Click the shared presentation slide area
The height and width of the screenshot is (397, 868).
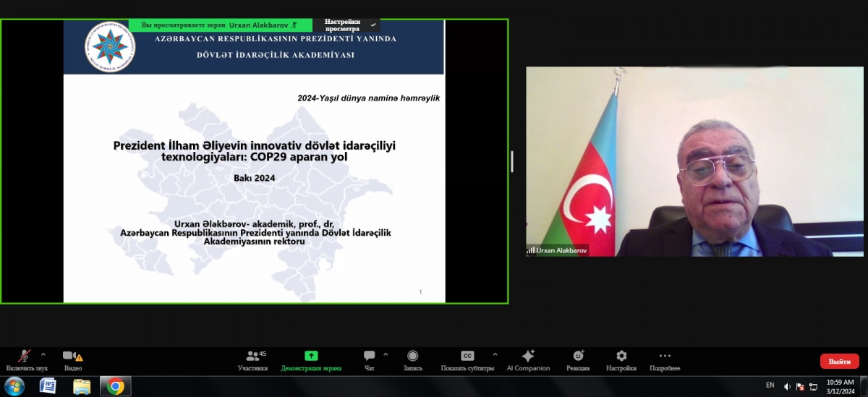tap(254, 161)
